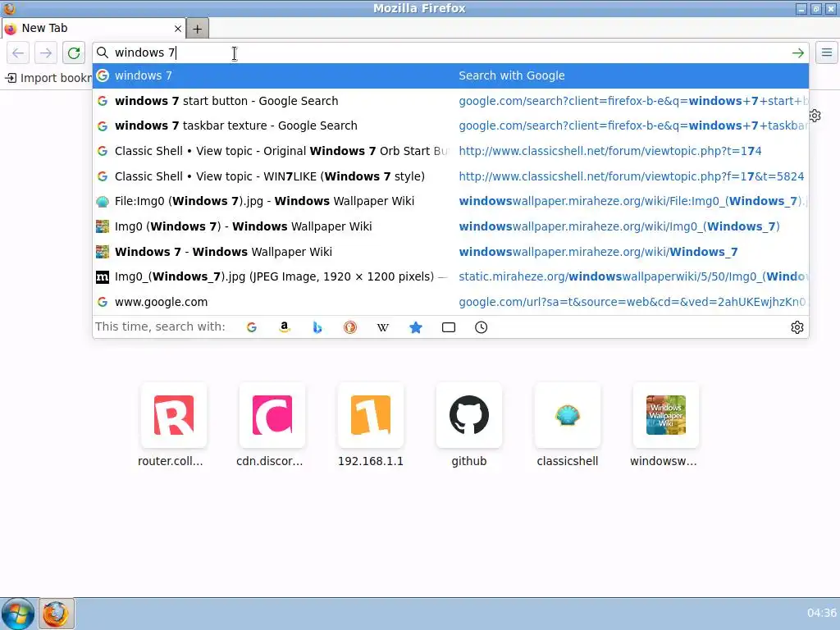Select the New Tab tab
This screenshot has height=630, width=840.
pos(94,29)
